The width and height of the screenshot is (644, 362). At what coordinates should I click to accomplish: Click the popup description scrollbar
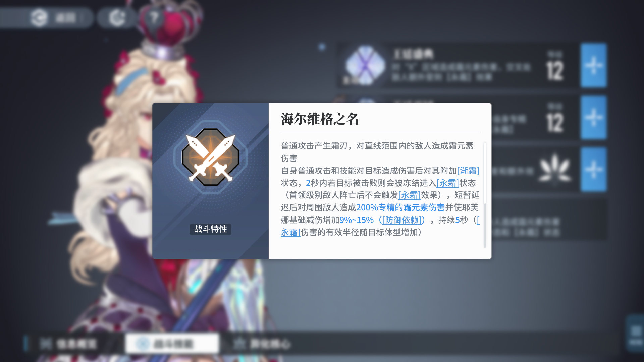pos(485,195)
